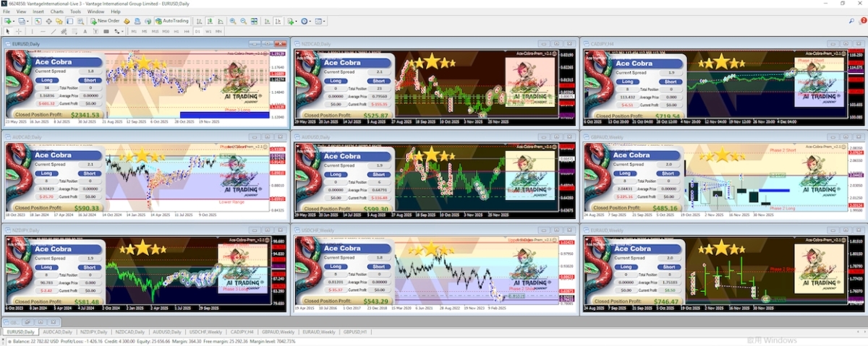Zoom in on the chart
The height and width of the screenshot is (346, 868).
click(x=233, y=21)
